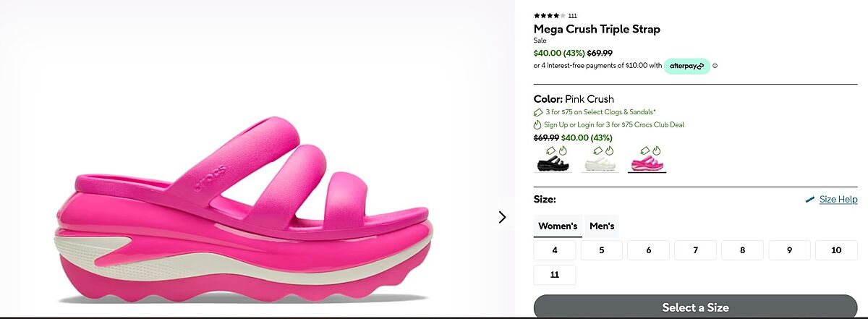Select the black color swatch
This screenshot has height=319, width=868.
coord(553,160)
